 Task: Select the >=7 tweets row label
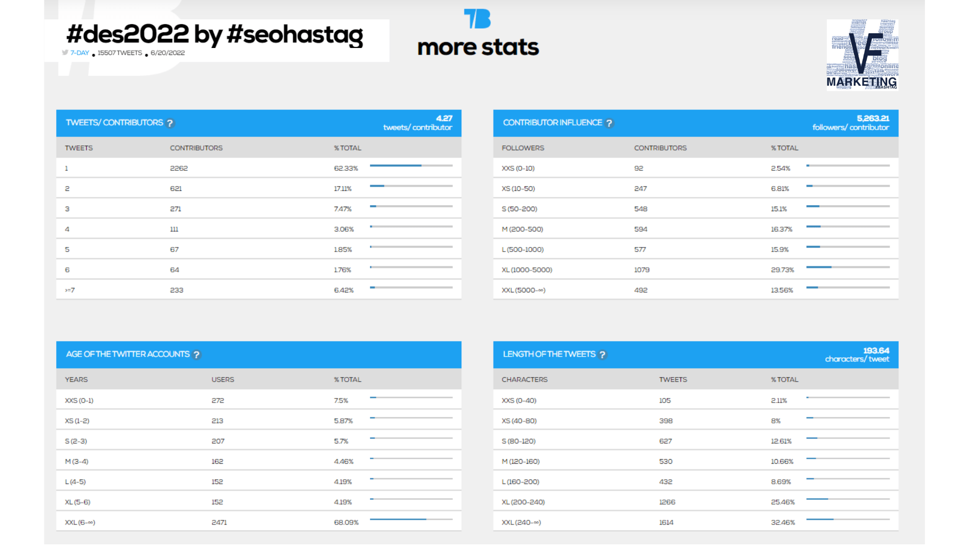[x=70, y=290]
